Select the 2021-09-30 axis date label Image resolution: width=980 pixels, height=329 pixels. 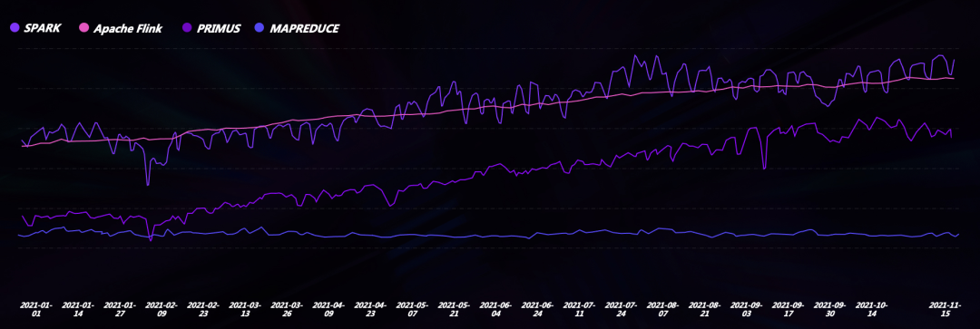830,310
